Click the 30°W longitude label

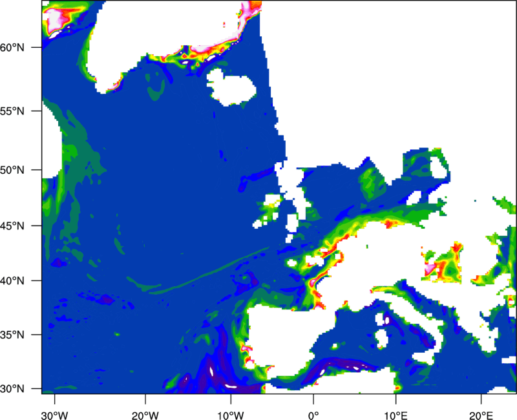point(54,415)
